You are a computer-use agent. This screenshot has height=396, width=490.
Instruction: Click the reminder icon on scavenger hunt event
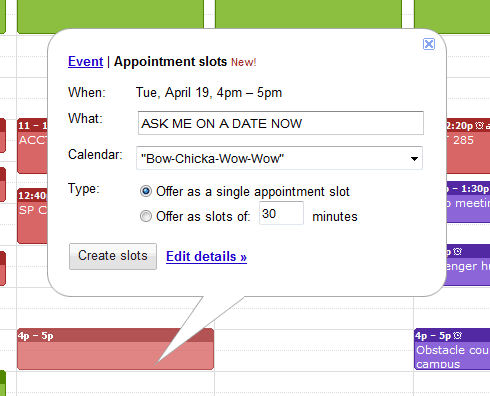tap(458, 251)
